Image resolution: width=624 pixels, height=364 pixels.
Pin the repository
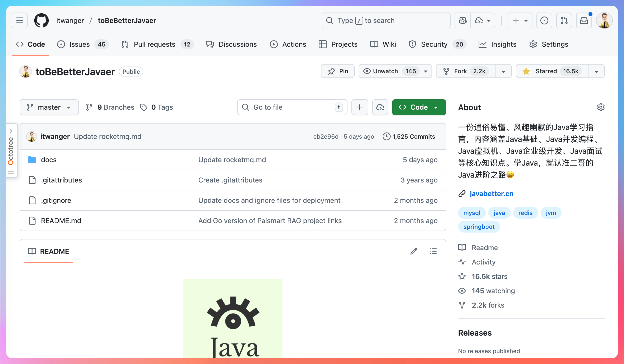(x=338, y=71)
